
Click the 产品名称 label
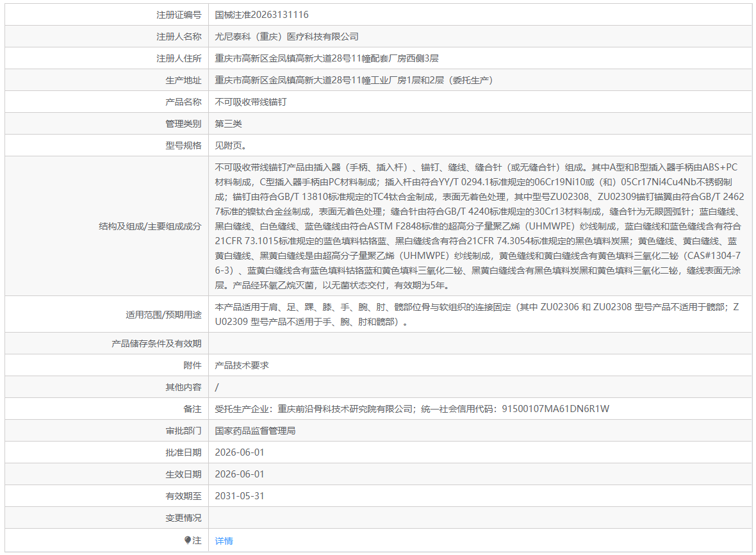click(183, 102)
